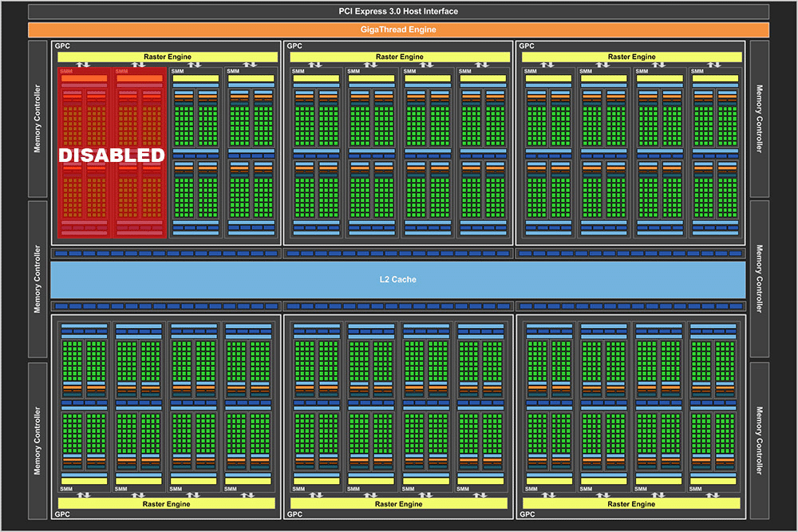The width and height of the screenshot is (798, 532).
Task: Click the GPC label of the top-left cluster
Action: point(62,46)
